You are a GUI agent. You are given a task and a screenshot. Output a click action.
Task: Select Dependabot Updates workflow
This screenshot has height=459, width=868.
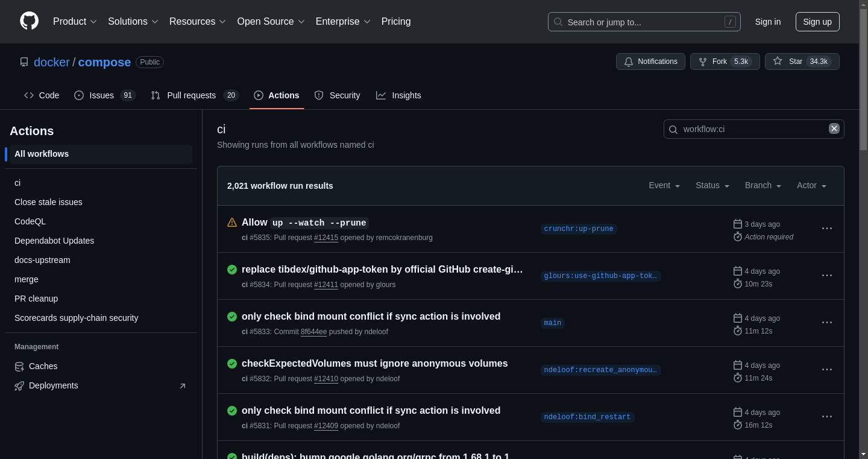(x=101, y=241)
